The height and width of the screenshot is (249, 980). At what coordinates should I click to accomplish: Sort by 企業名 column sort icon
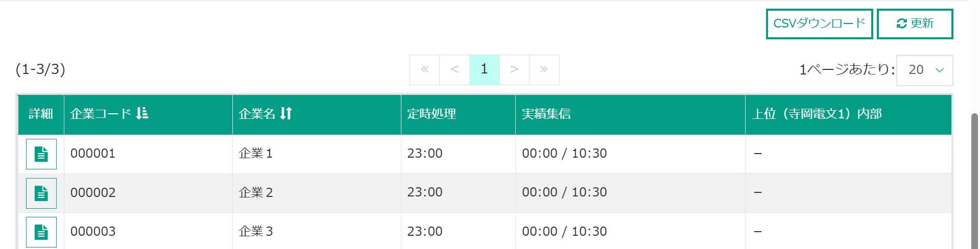point(286,113)
